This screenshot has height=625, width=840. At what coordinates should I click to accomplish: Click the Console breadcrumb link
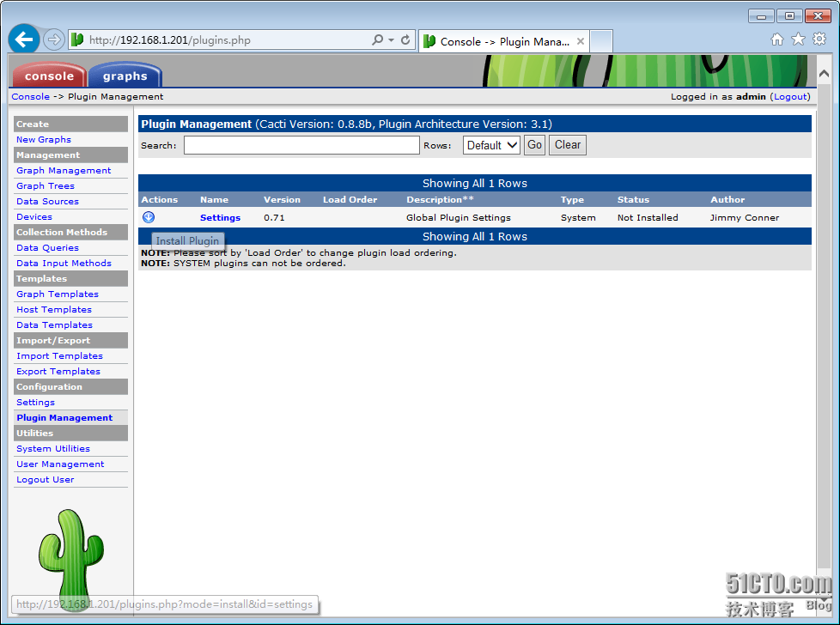(x=31, y=96)
